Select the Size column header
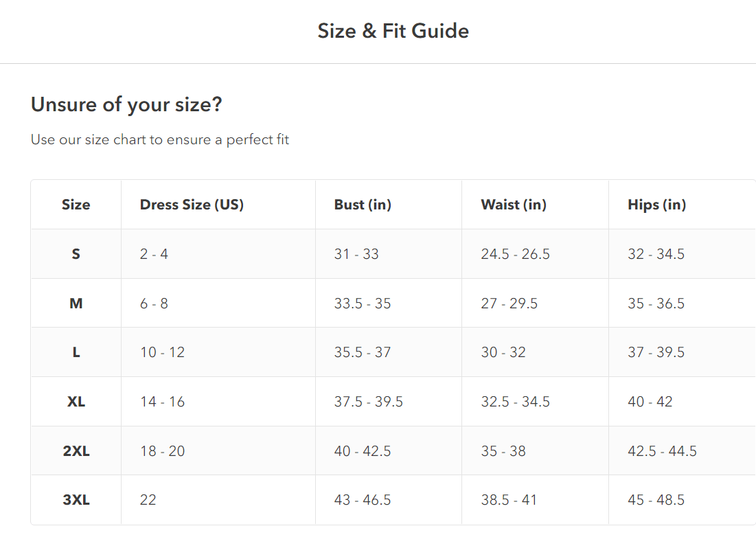This screenshot has width=756, height=548. pos(76,205)
